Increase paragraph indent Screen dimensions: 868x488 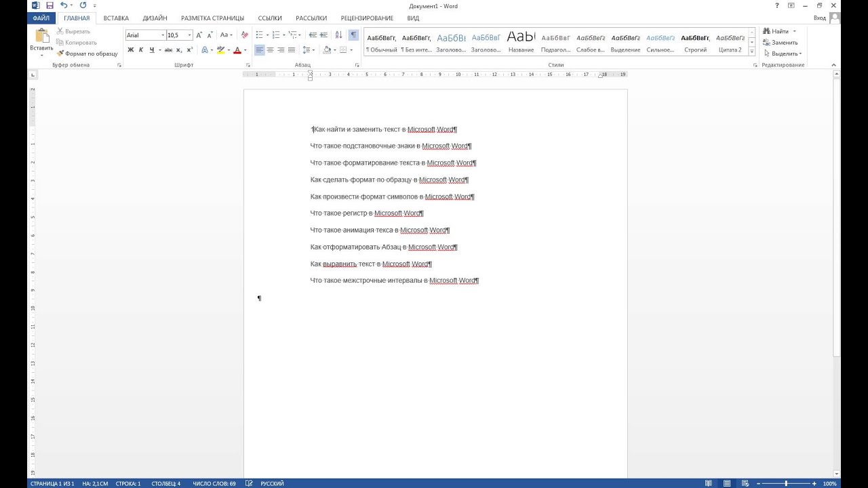(323, 35)
